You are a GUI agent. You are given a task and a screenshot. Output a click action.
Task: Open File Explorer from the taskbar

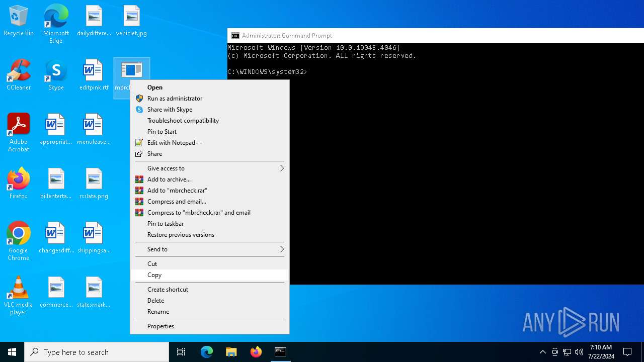tap(231, 352)
